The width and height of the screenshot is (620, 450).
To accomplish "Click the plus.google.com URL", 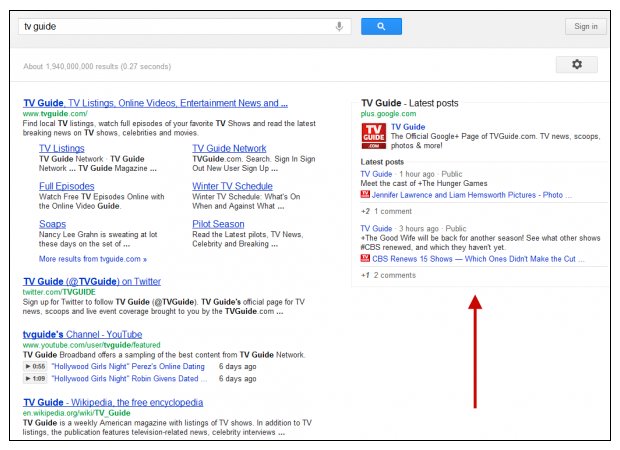I will point(388,114).
